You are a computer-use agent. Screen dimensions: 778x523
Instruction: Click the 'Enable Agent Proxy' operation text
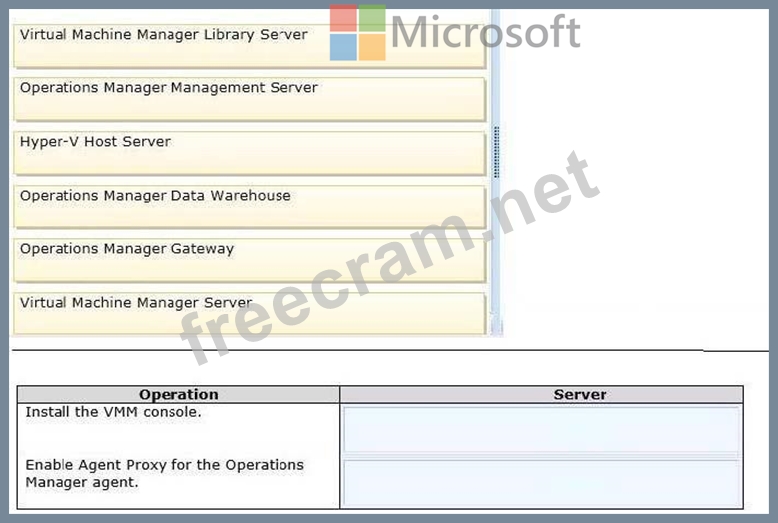(164, 473)
